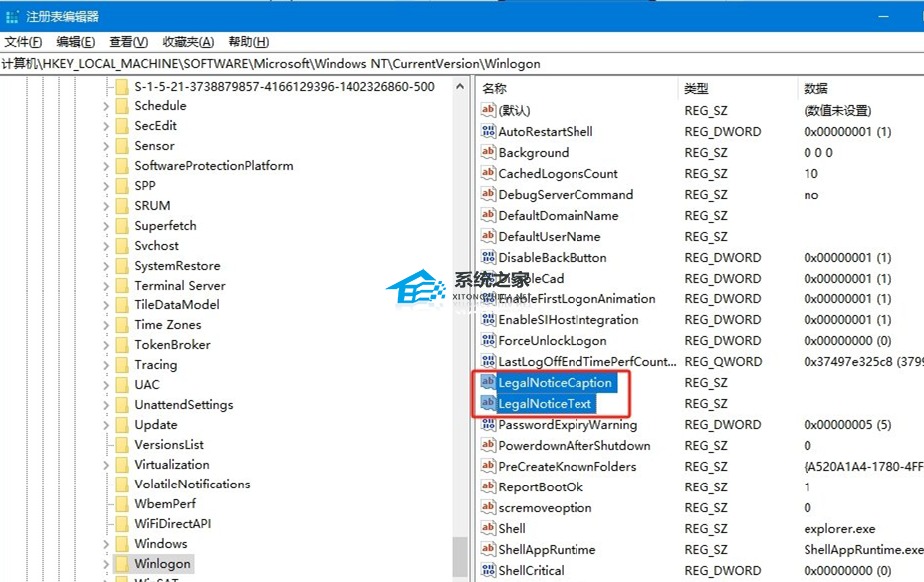Select the Tracing folder icon
The image size is (924, 582).
(x=122, y=365)
